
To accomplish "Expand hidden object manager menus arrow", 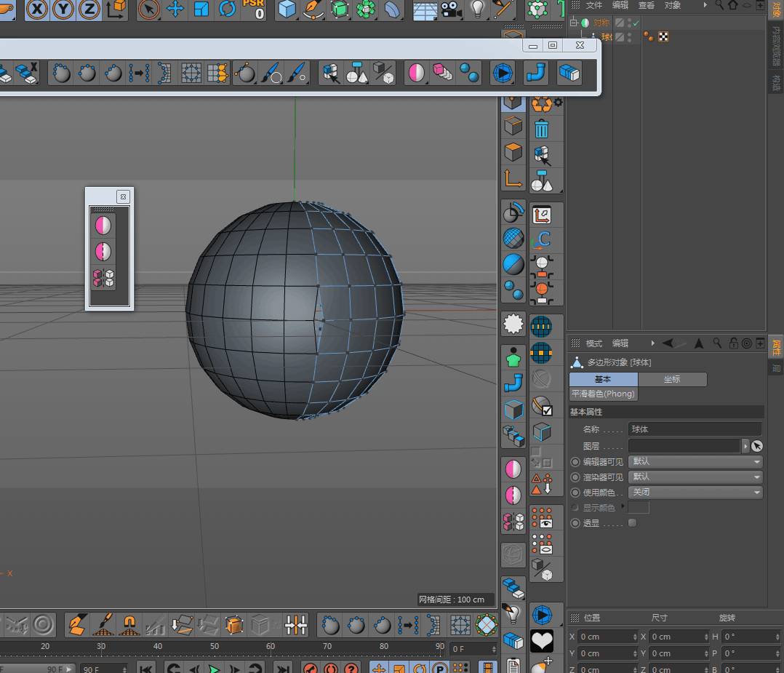I will coord(705,6).
